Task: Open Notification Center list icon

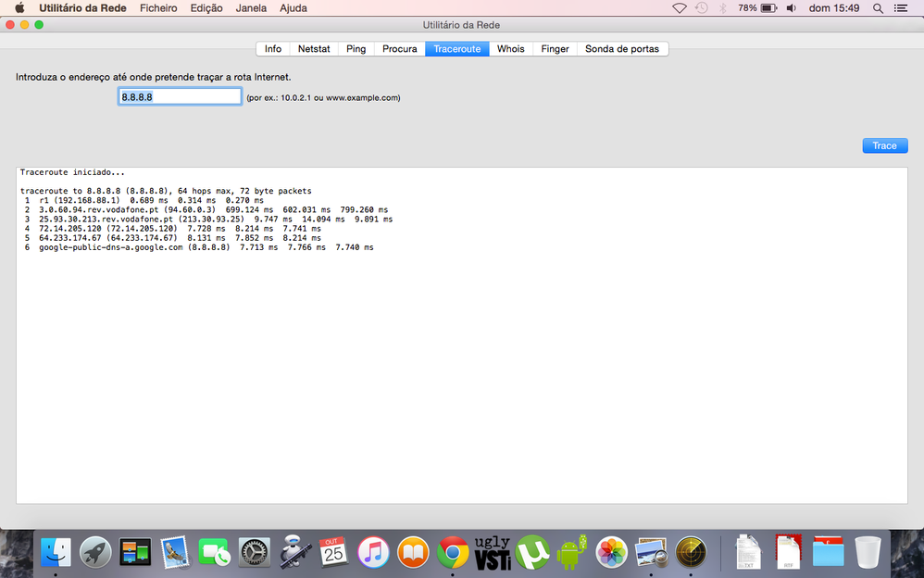Action: coord(900,7)
